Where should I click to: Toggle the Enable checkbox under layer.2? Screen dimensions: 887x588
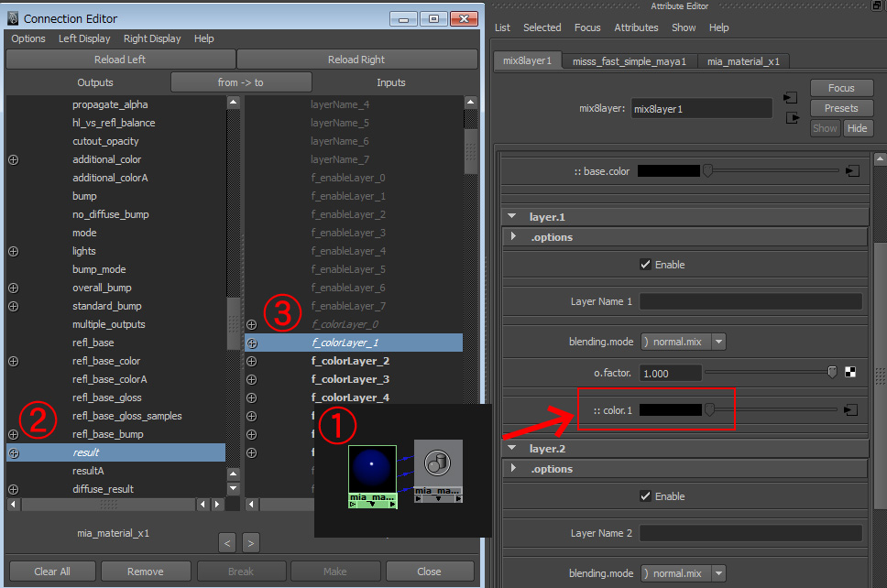[x=645, y=496]
